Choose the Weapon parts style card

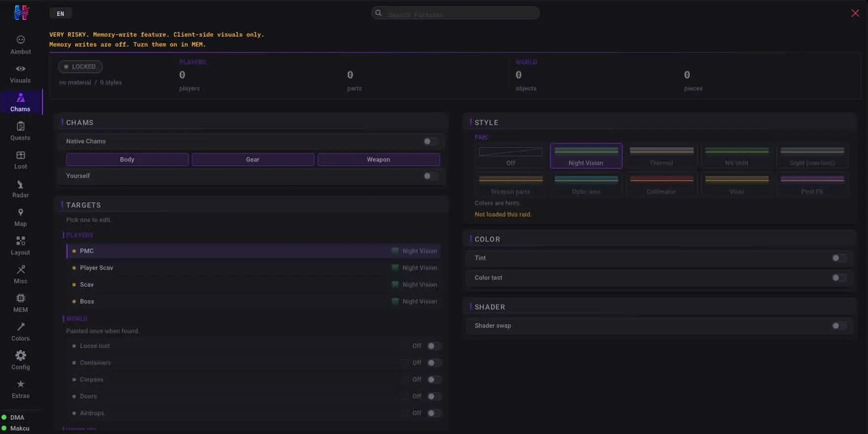coord(511,184)
